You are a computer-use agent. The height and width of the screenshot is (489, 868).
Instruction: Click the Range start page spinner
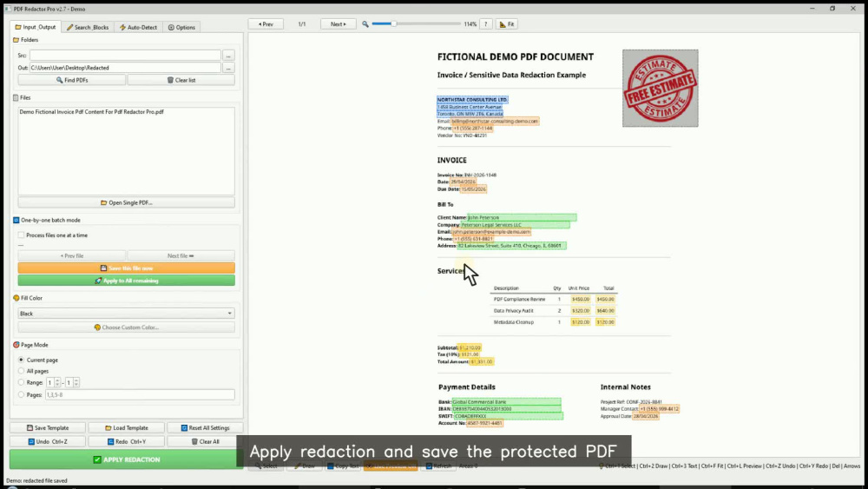53,383
